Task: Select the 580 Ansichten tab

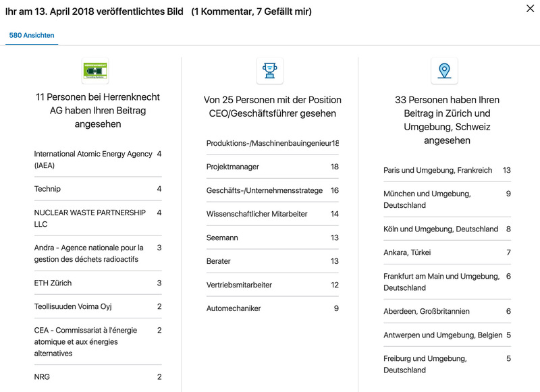Action: click(x=32, y=35)
